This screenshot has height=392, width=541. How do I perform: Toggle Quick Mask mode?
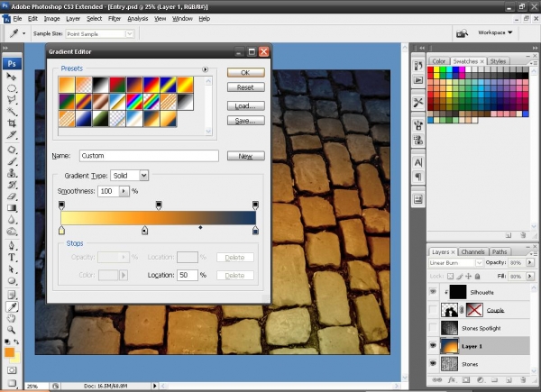tap(12, 370)
